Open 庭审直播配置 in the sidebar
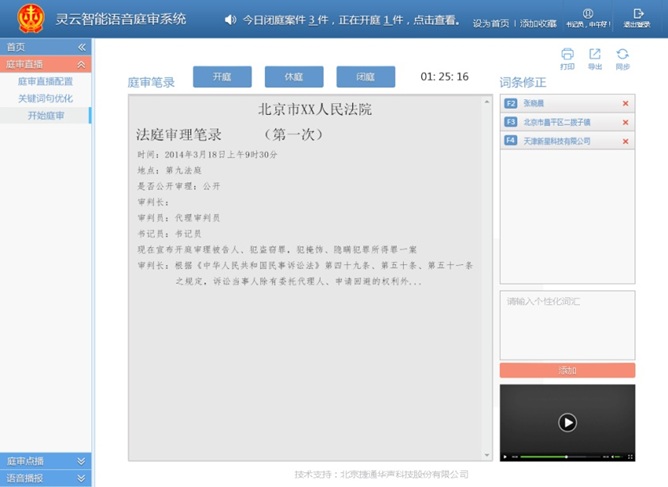 pos(45,81)
